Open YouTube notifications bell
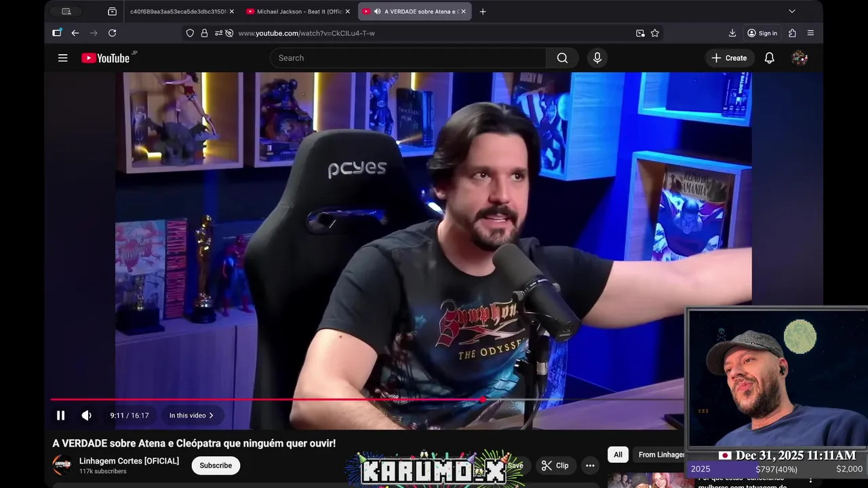The image size is (868, 488). 770,58
